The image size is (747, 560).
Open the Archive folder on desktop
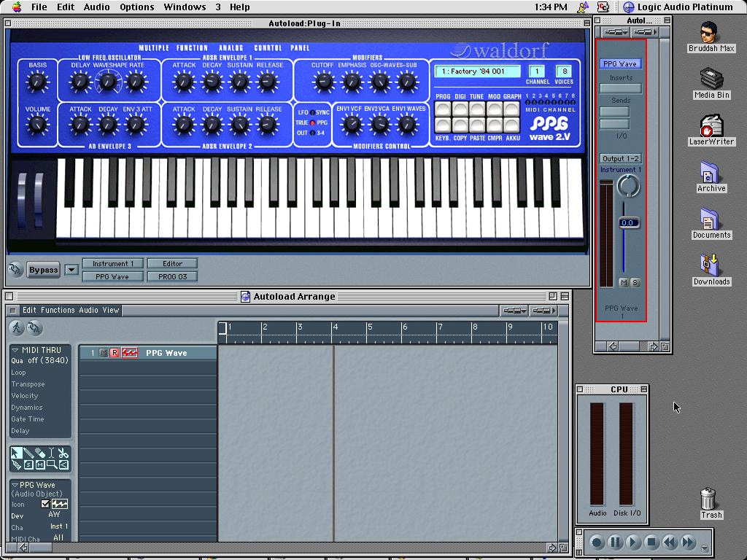tap(711, 177)
